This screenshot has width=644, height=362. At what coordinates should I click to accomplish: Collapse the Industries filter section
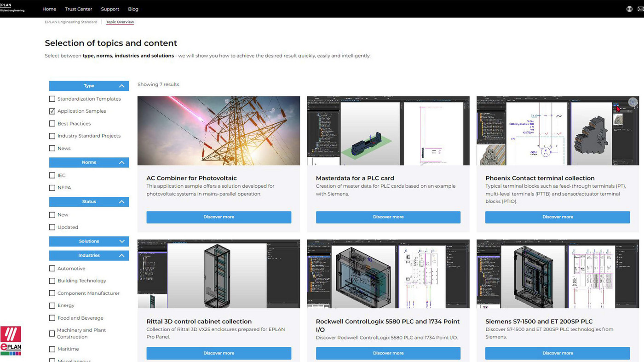point(121,256)
